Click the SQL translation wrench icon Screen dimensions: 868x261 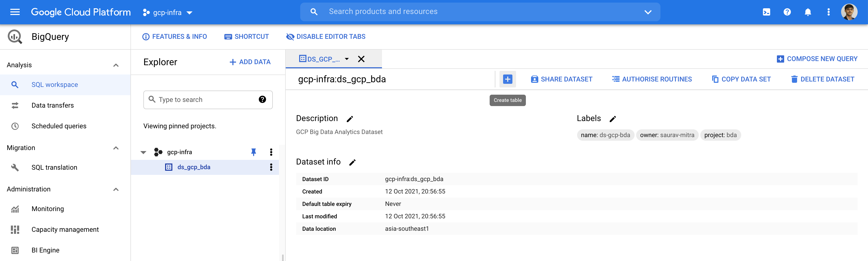15,167
